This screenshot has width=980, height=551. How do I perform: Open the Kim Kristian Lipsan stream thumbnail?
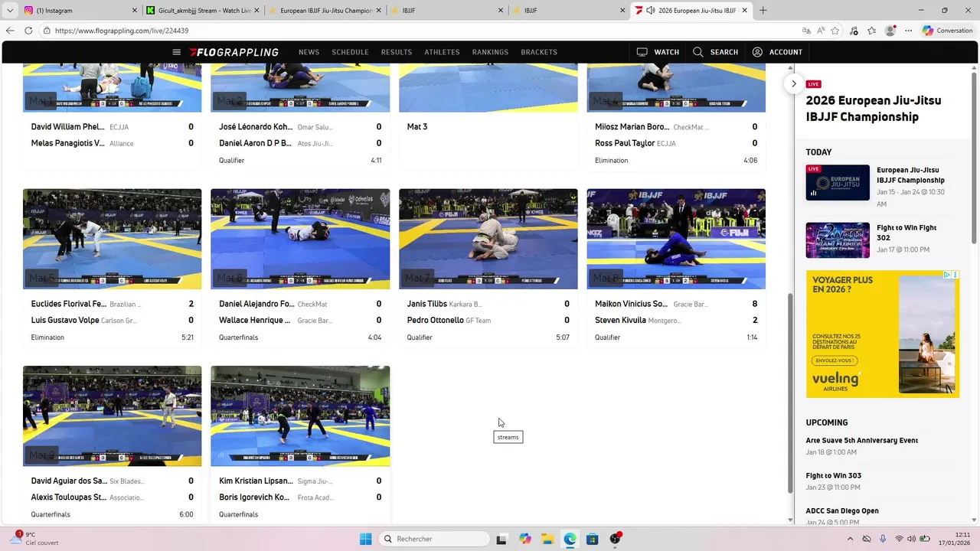300,416
